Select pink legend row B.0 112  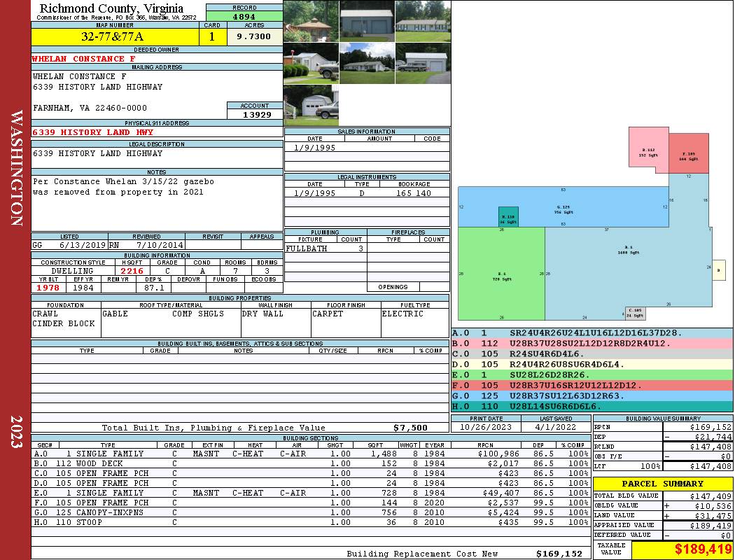pos(592,344)
